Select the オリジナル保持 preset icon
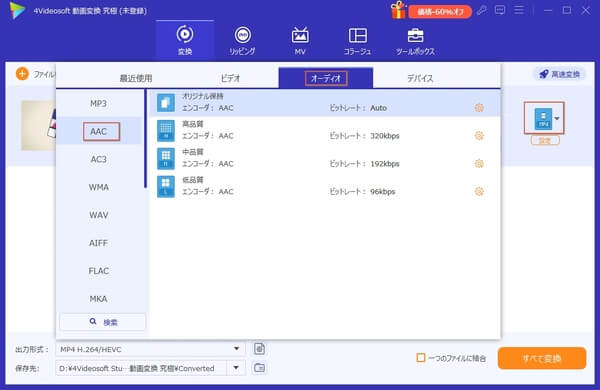This screenshot has height=390, width=600. (x=166, y=103)
